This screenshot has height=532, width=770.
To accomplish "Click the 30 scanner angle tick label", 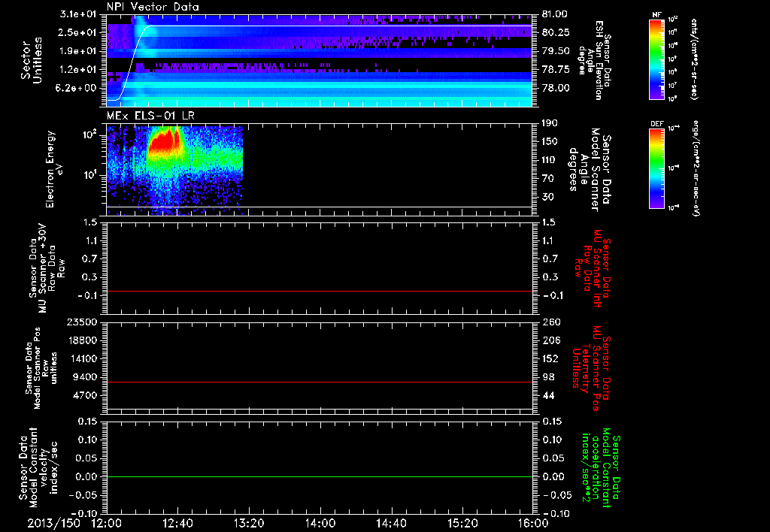I will 547,197.
